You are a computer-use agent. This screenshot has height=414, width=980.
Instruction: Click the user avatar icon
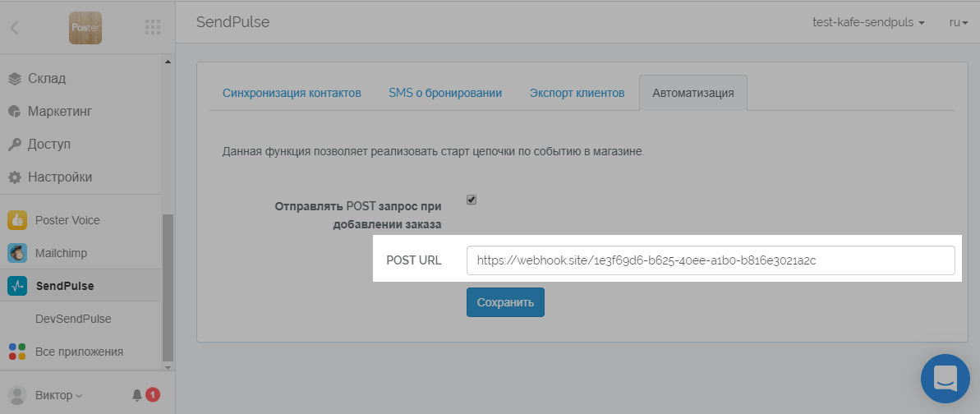[17, 395]
